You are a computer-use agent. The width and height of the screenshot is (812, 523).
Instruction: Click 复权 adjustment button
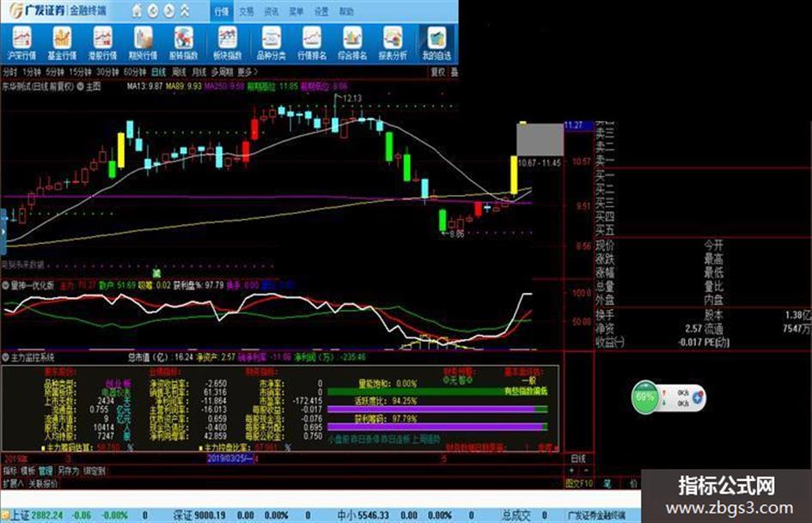[438, 72]
